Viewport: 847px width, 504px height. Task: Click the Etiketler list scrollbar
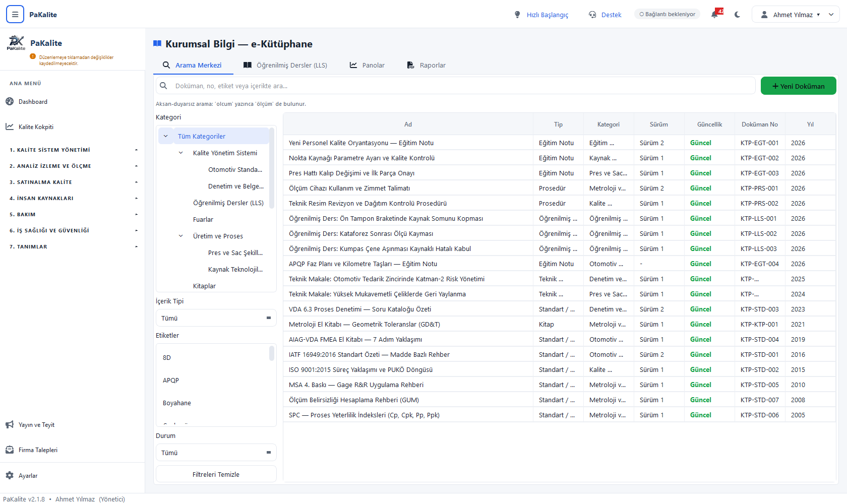(x=272, y=353)
